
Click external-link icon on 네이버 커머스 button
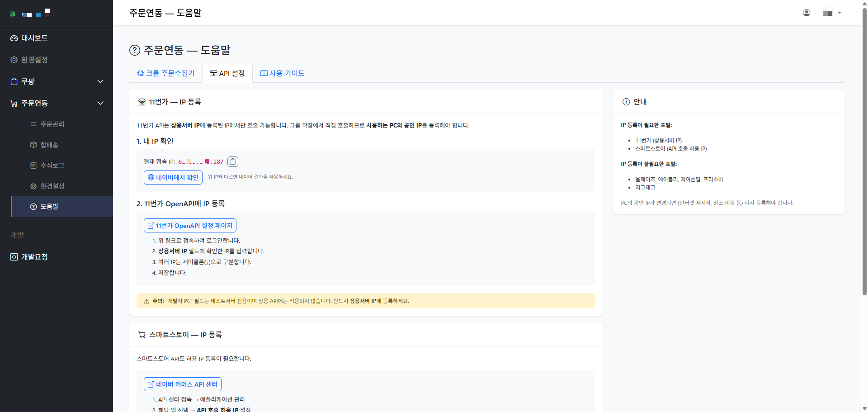click(151, 384)
